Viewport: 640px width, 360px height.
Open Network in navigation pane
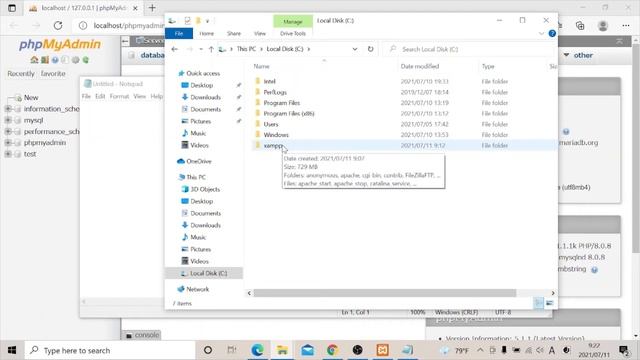[x=198, y=289]
